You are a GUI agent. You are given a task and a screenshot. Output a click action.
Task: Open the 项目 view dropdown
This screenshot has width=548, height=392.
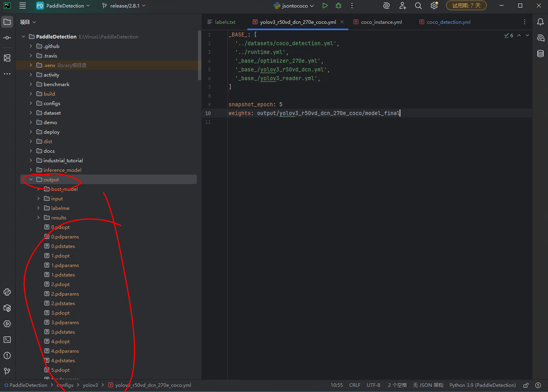[28, 22]
